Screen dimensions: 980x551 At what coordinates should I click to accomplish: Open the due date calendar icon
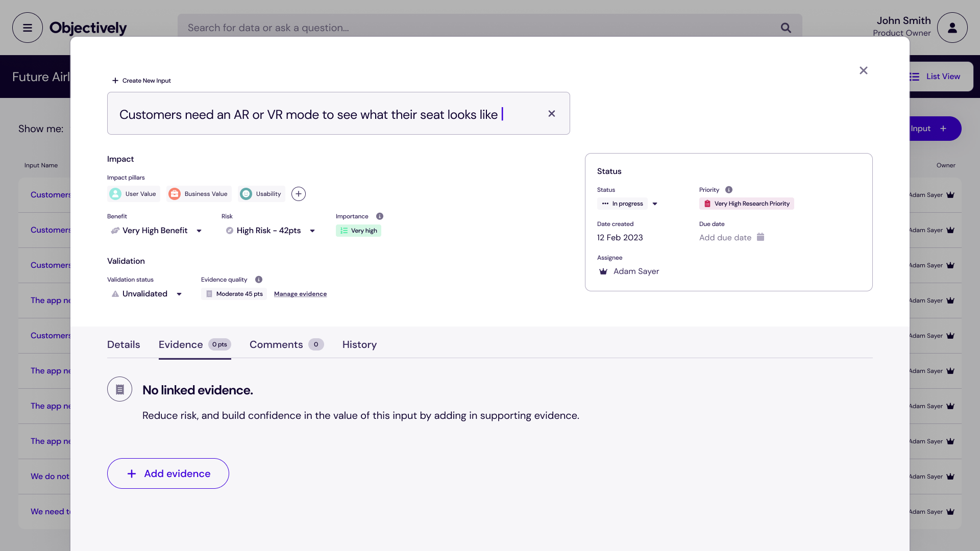click(x=761, y=237)
